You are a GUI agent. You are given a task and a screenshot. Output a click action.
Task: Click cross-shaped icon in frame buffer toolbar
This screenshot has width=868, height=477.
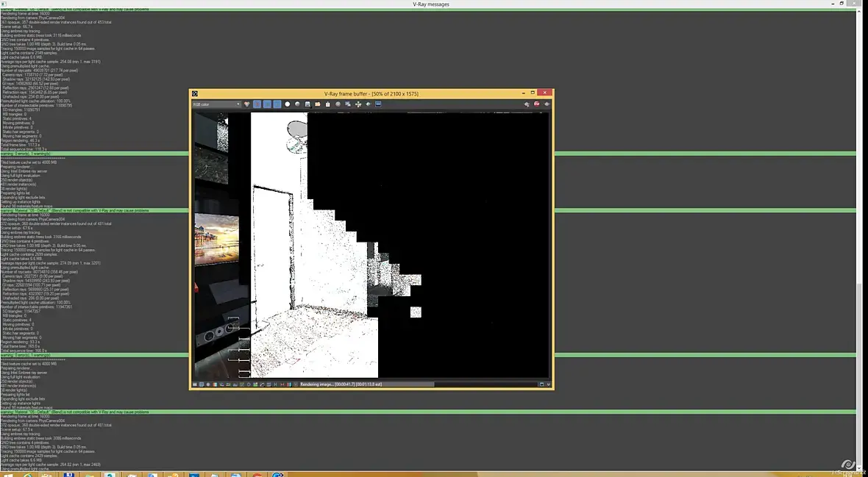pos(358,104)
